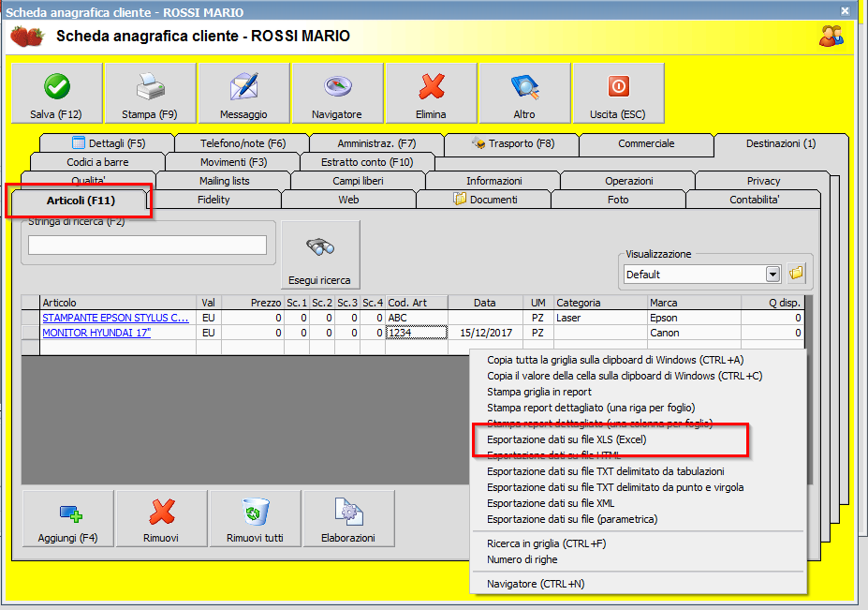
Task: Click the Stringa di ricerca input field
Action: point(147,245)
